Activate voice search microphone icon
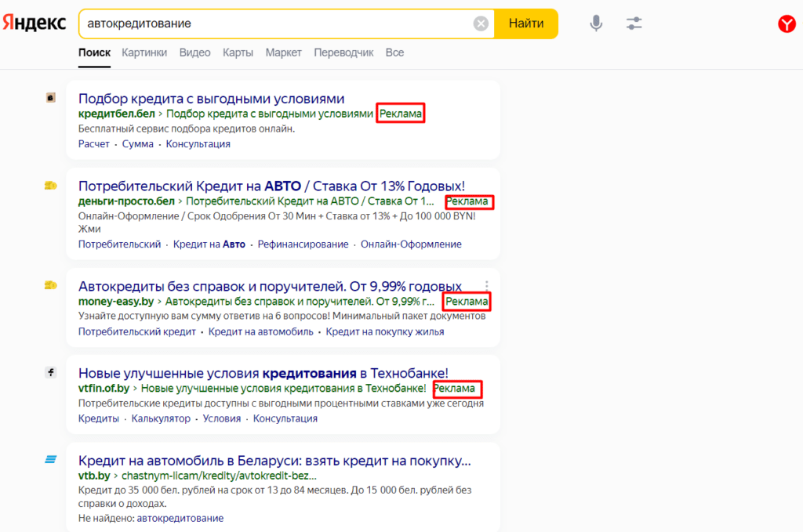The height and width of the screenshot is (532, 803). (x=596, y=23)
